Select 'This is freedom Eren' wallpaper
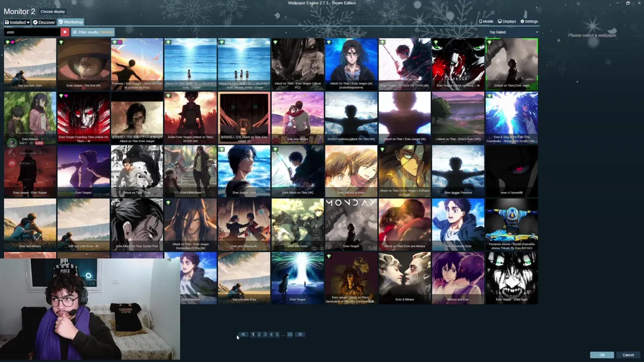Image resolution: width=644 pixels, height=362 pixels. (458, 225)
